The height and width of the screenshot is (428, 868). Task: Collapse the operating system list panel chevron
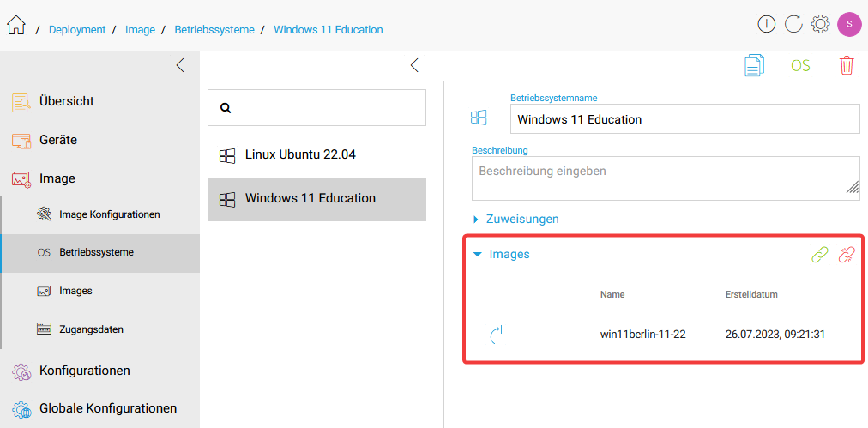(x=414, y=65)
